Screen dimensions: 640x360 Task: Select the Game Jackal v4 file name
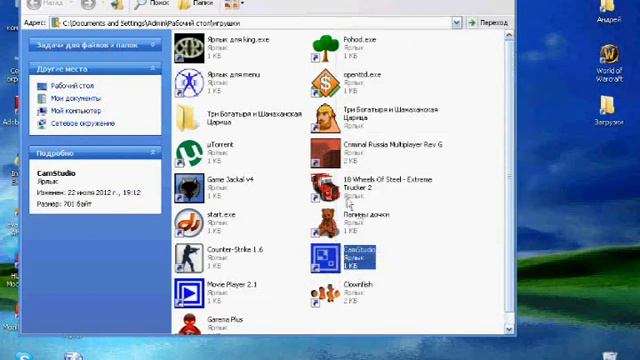(230, 179)
